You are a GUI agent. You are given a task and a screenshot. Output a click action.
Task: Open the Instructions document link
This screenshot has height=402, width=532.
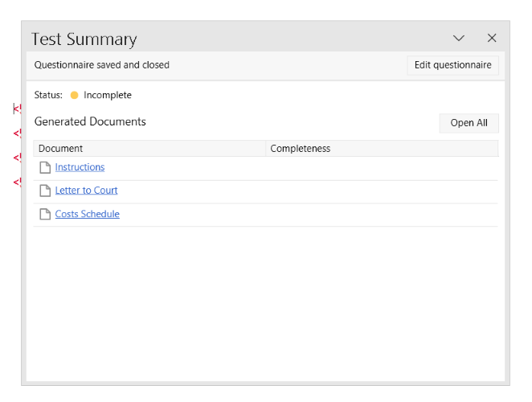pyautogui.click(x=80, y=167)
